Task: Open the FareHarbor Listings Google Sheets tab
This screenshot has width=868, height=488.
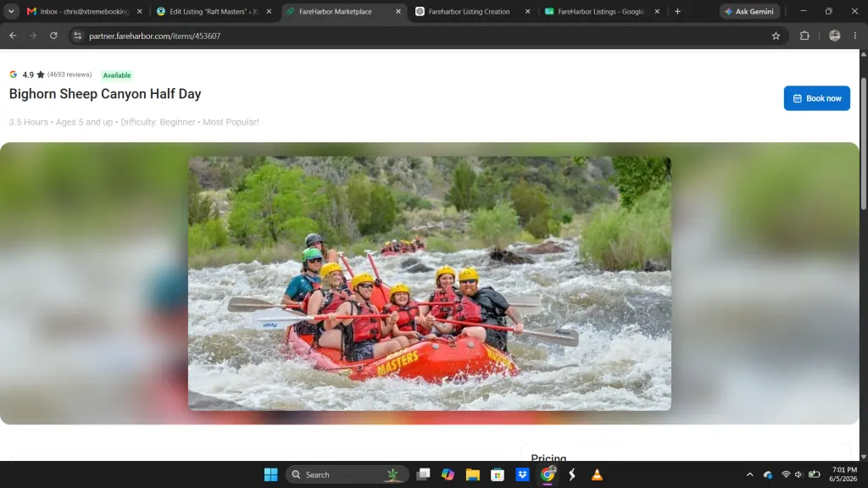Action: tap(602, 11)
